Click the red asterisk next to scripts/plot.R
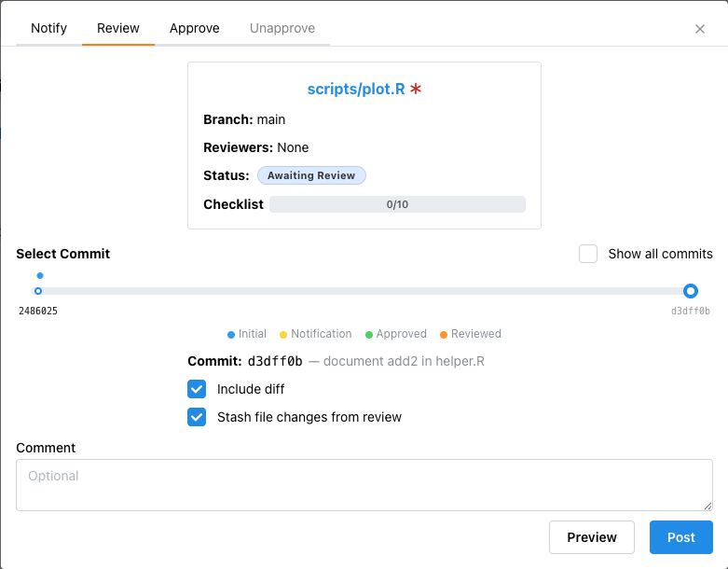This screenshot has width=728, height=569. point(416,90)
